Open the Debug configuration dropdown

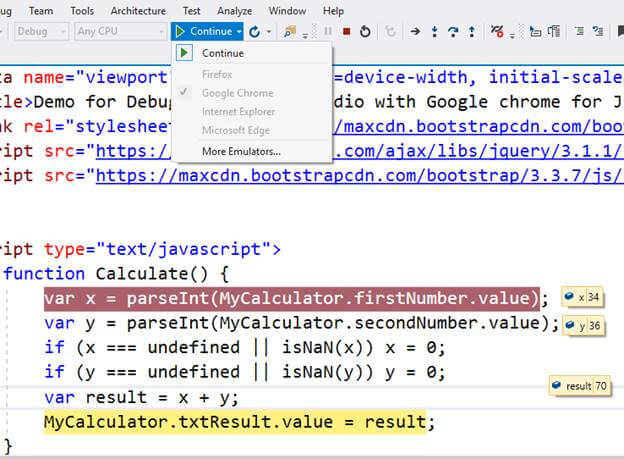41,31
